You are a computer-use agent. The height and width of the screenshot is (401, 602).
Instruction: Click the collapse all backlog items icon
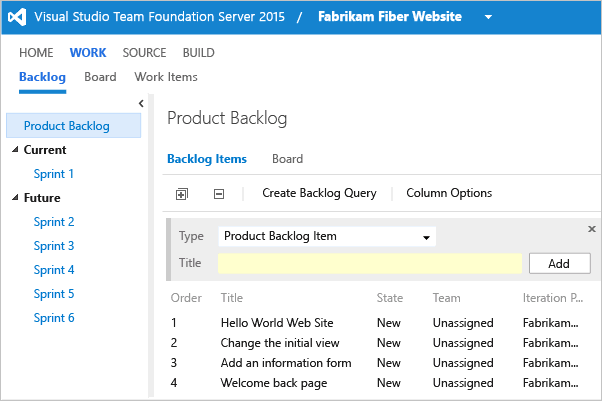219,194
